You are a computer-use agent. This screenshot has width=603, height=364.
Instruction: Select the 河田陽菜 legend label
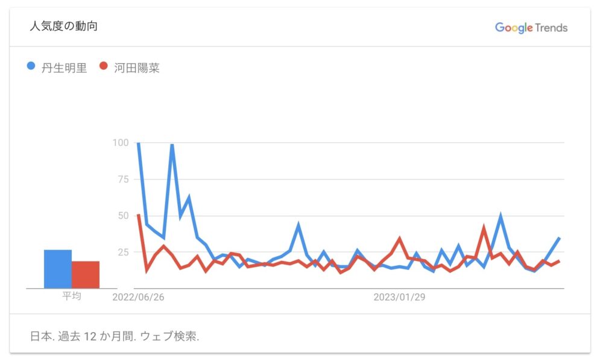137,68
